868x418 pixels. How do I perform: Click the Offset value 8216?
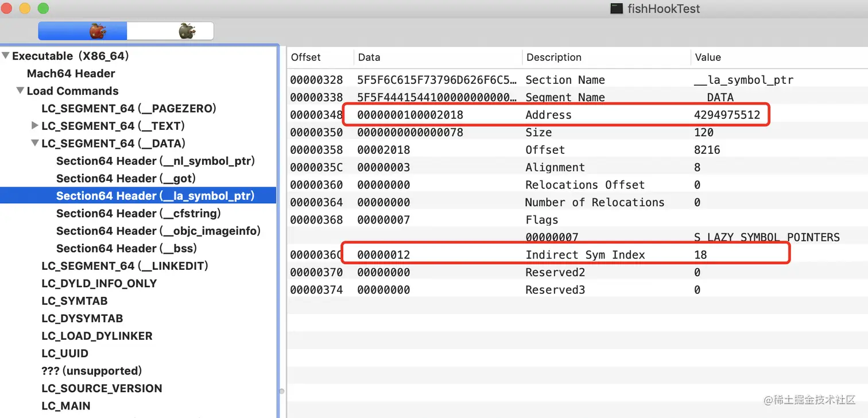click(x=707, y=150)
